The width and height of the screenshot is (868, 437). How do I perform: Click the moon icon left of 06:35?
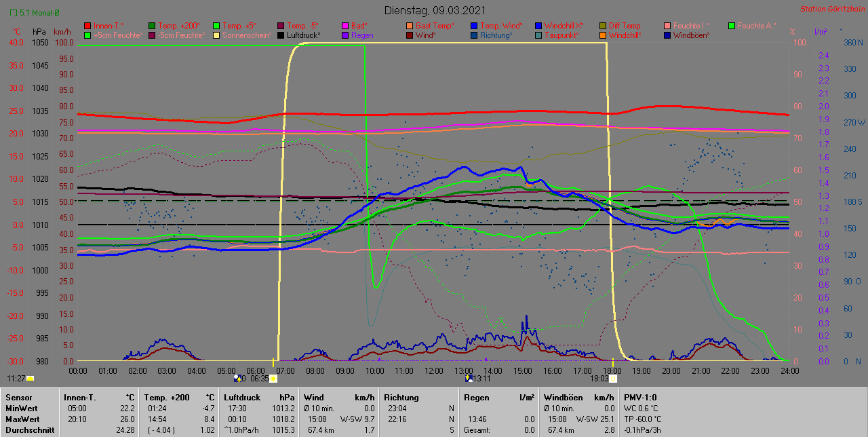[237, 378]
